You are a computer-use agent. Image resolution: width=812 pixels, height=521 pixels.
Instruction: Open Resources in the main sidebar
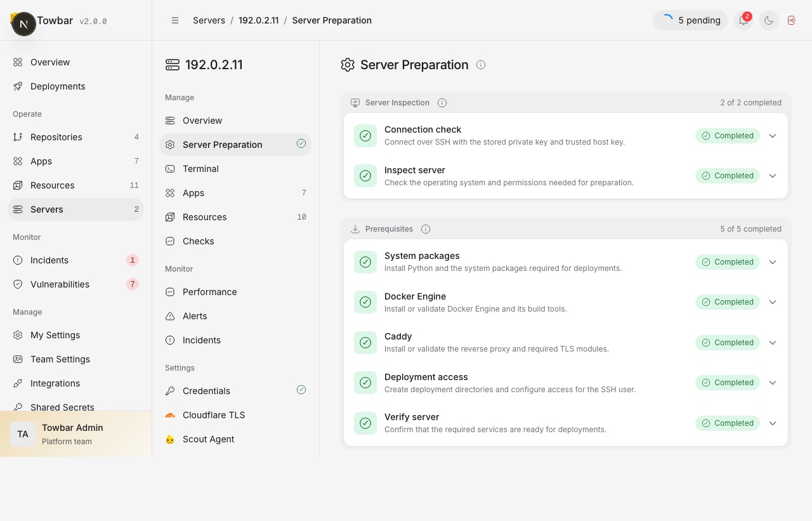76,185
